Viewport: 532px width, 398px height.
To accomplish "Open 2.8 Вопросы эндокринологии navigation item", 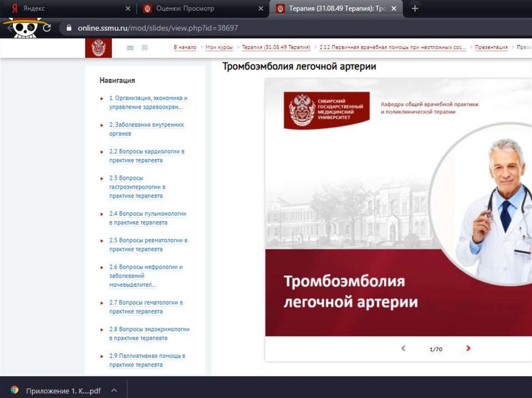I will (149, 334).
